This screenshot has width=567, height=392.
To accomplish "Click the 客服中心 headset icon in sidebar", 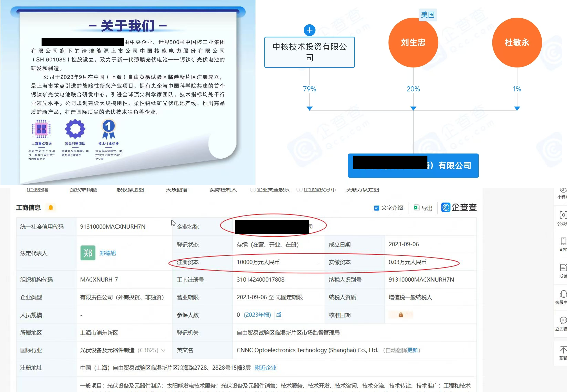I will [x=563, y=294].
